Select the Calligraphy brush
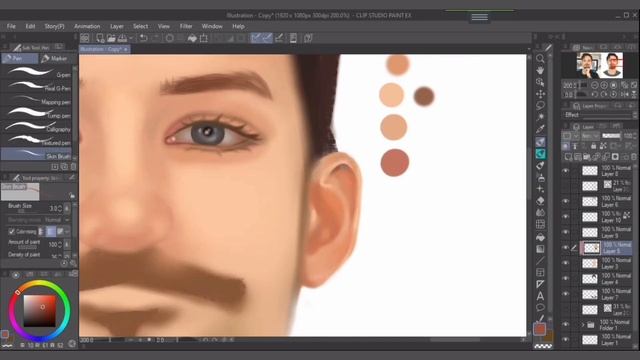The width and height of the screenshot is (640, 360). (37, 127)
